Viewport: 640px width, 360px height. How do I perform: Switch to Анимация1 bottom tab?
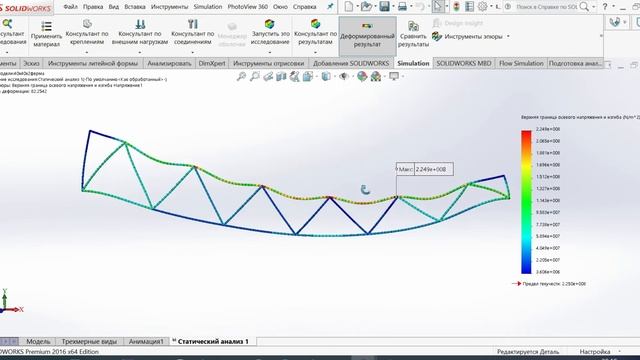[146, 341]
